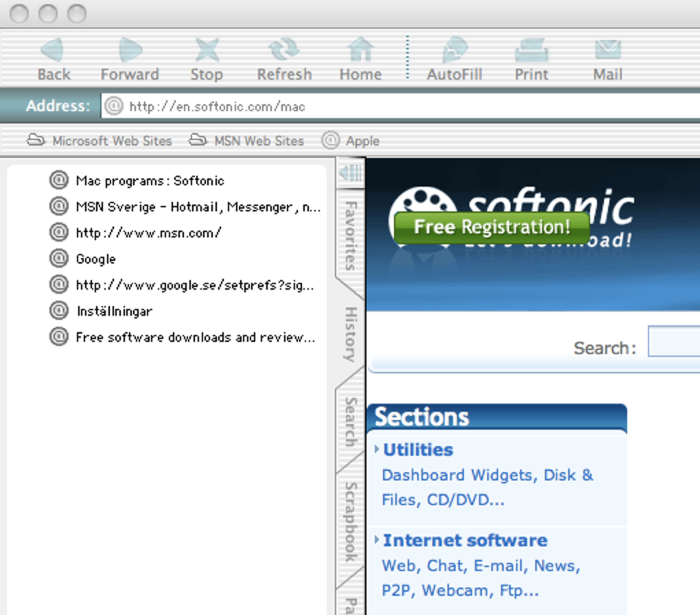Click the Address: label
The width and height of the screenshot is (700, 615).
(58, 106)
